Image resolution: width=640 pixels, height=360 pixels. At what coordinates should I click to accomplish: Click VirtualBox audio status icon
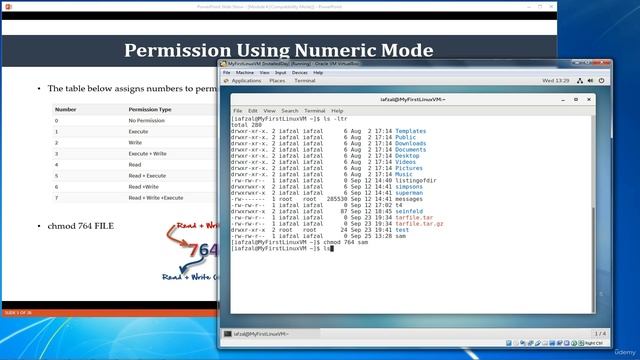(x=523, y=343)
